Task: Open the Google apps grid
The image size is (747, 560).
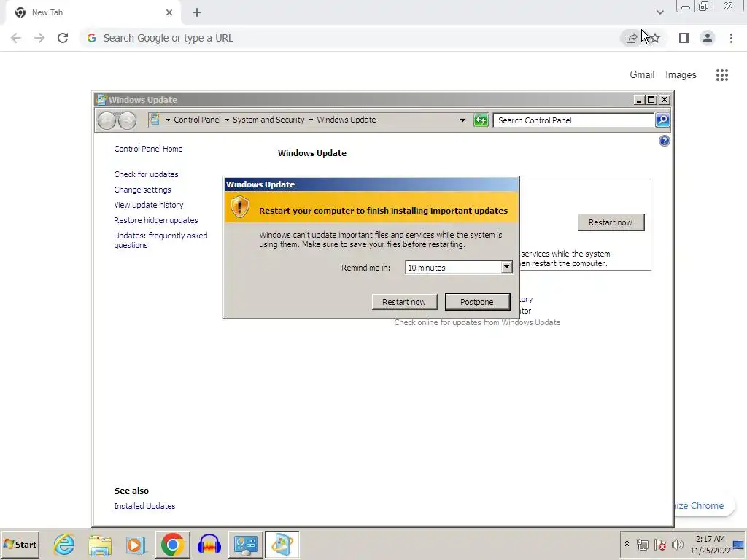Action: (x=722, y=75)
